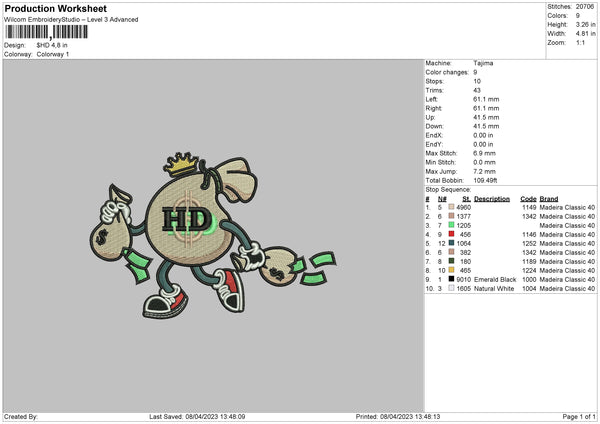
Task: Click thread code '1224' in the 465 row
Action: [x=529, y=271]
